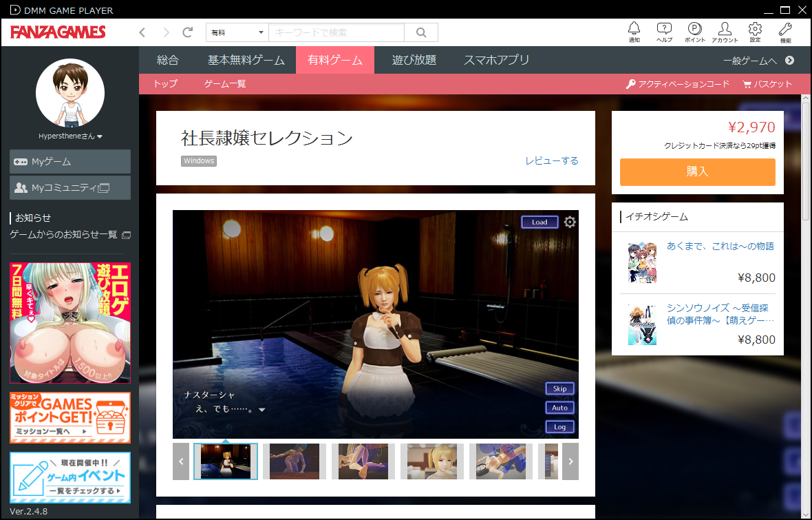
Task: Click the Load button in preview
Action: click(x=539, y=222)
